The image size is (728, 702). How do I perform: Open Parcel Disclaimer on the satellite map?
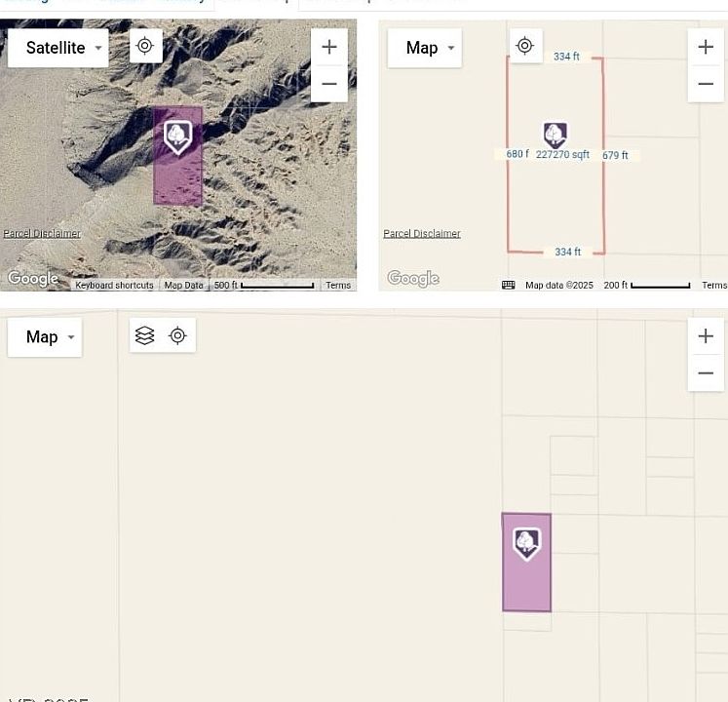(x=42, y=234)
